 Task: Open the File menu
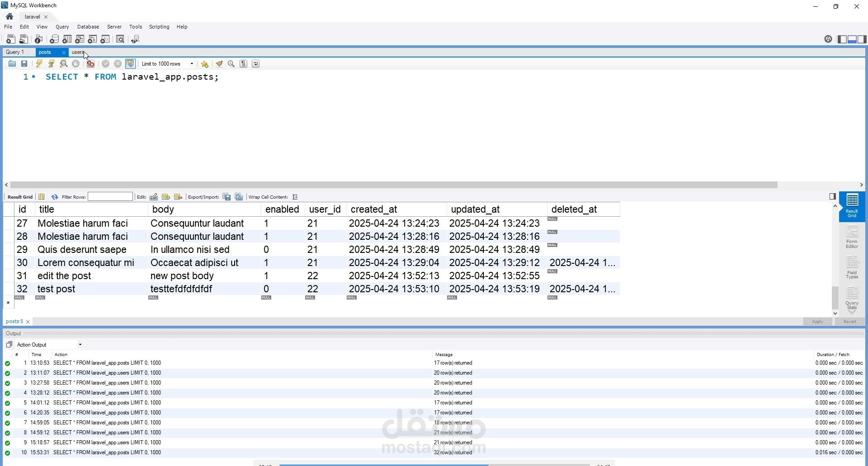[8, 27]
